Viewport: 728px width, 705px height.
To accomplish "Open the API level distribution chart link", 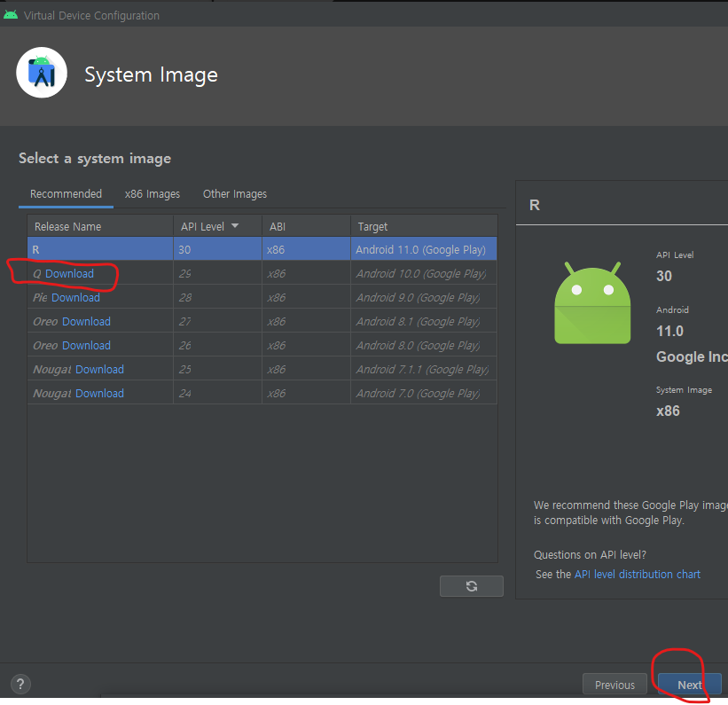I will coord(638,575).
